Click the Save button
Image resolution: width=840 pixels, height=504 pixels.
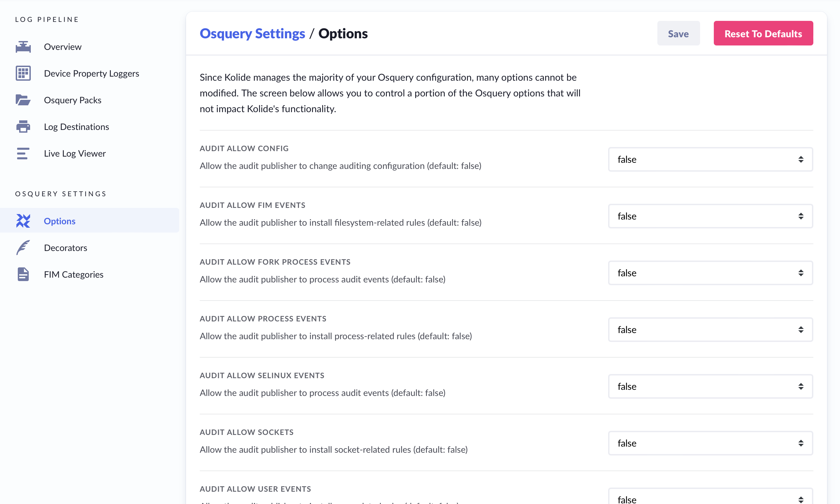678,34
